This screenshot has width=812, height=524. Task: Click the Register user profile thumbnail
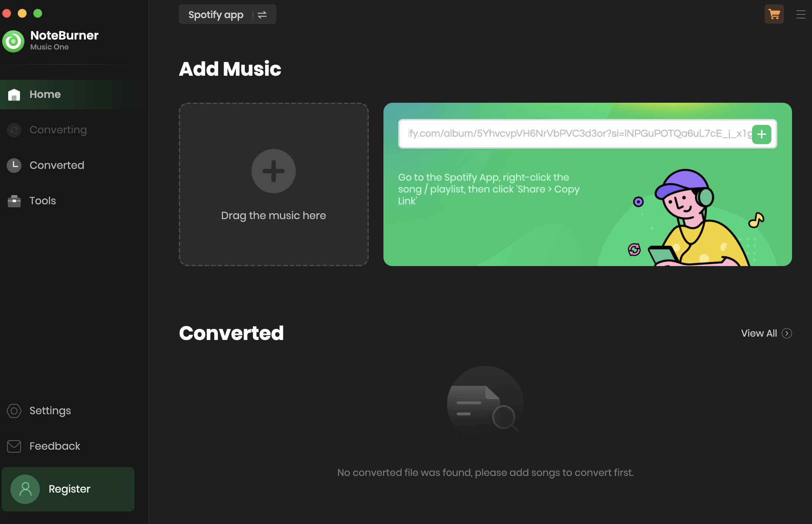24,489
